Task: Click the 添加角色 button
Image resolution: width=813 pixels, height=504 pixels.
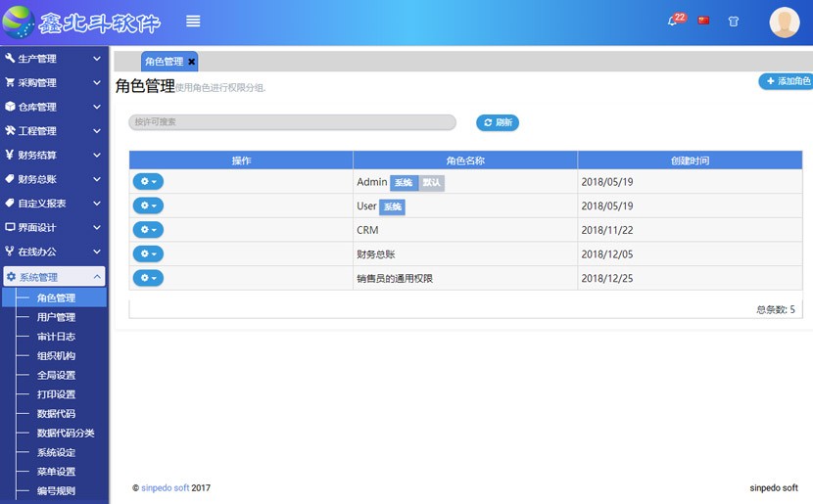Action: pos(787,81)
